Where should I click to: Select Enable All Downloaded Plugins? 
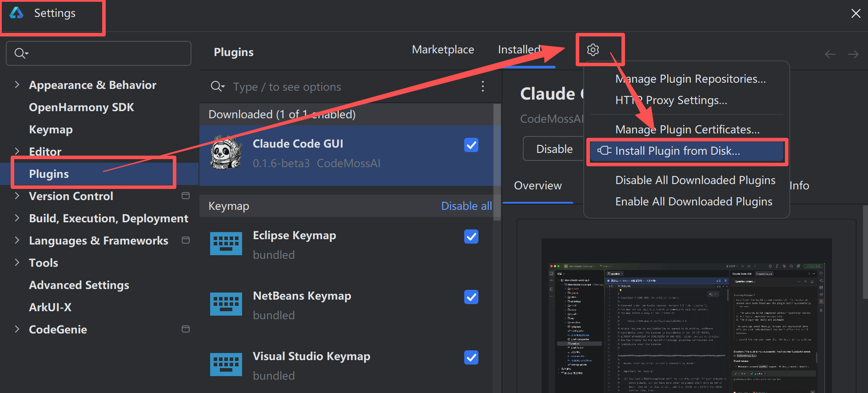point(694,201)
